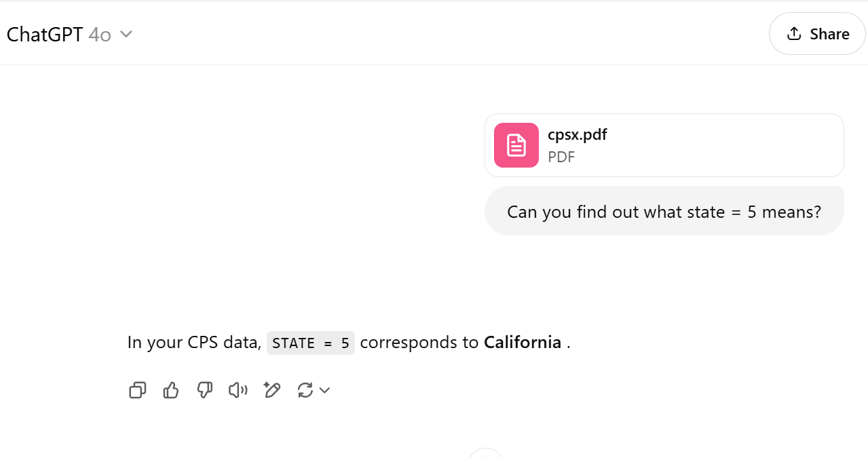This screenshot has height=458, width=868.
Task: Mark the response with thumbs down
Action: pyautogui.click(x=204, y=390)
